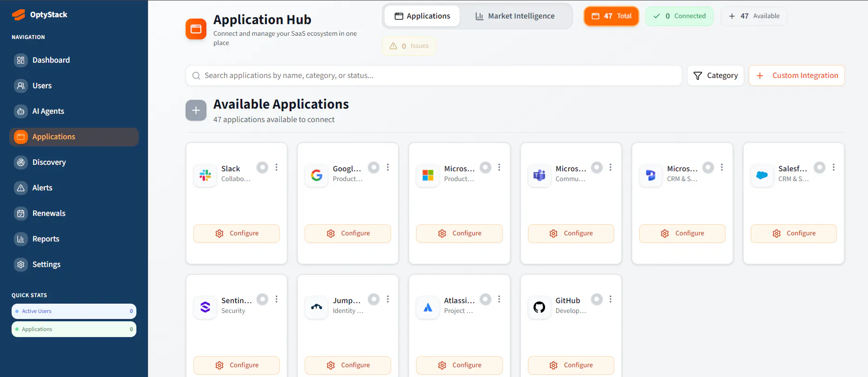
Task: Filter by 0 Connected applications
Action: (679, 16)
